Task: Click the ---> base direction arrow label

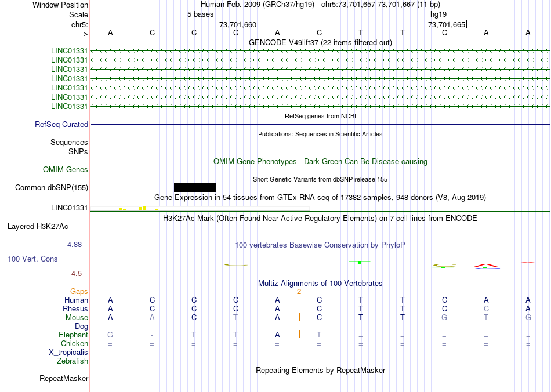Action: [82, 34]
